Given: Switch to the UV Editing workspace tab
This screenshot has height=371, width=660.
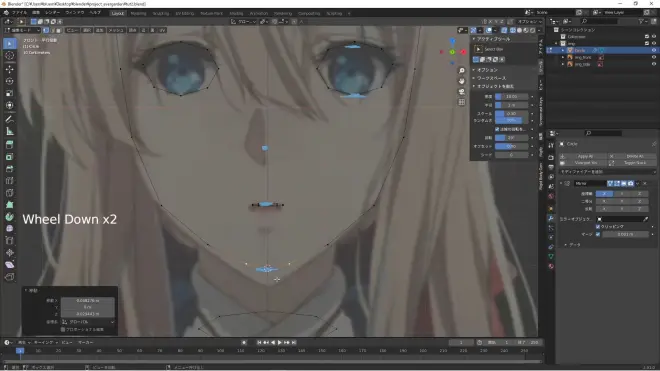Looking at the screenshot, I should pos(185,13).
